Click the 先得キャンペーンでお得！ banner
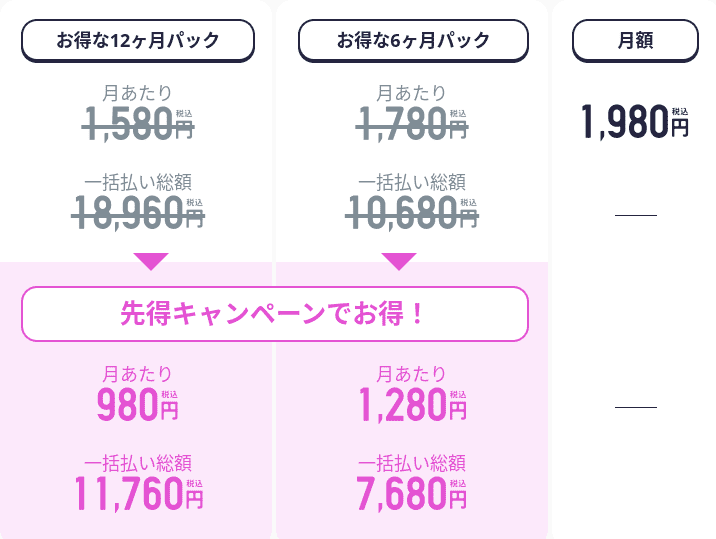 pyautogui.click(x=274, y=314)
